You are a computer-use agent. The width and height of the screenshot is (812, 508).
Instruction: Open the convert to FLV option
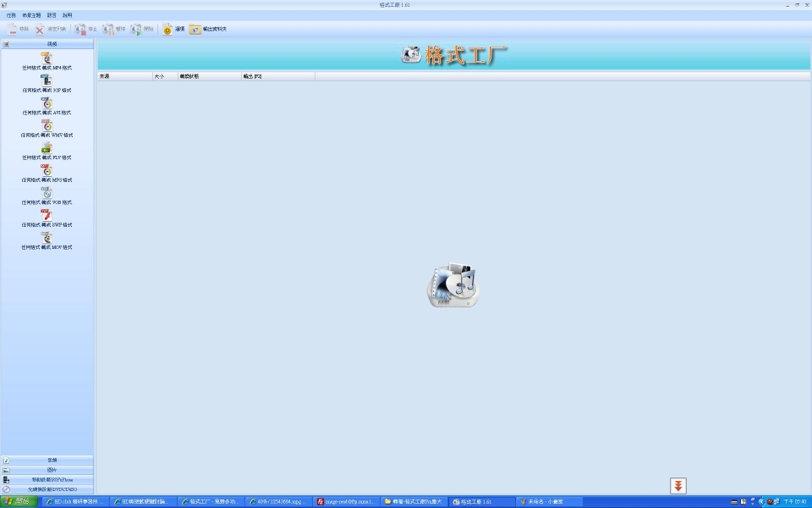[x=47, y=148]
